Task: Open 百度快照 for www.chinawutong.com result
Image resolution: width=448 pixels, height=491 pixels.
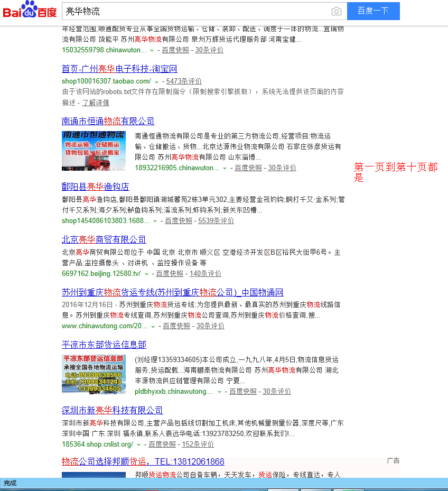Action: [176, 326]
